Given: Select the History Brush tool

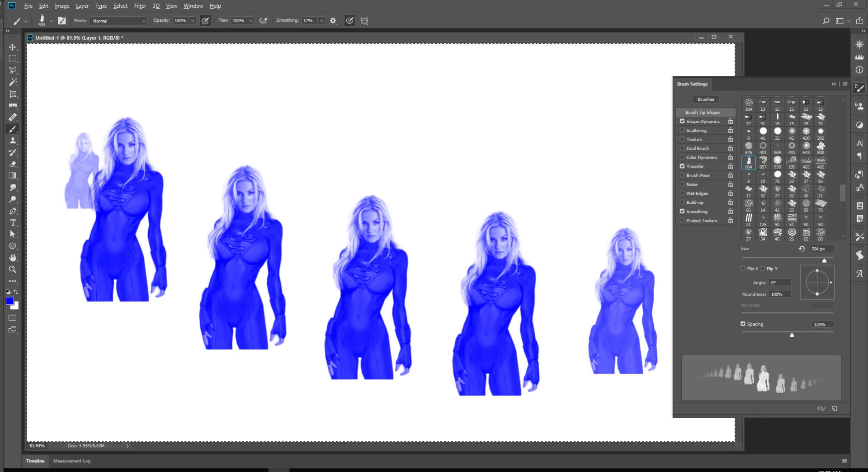Looking at the screenshot, I should 13,152.
